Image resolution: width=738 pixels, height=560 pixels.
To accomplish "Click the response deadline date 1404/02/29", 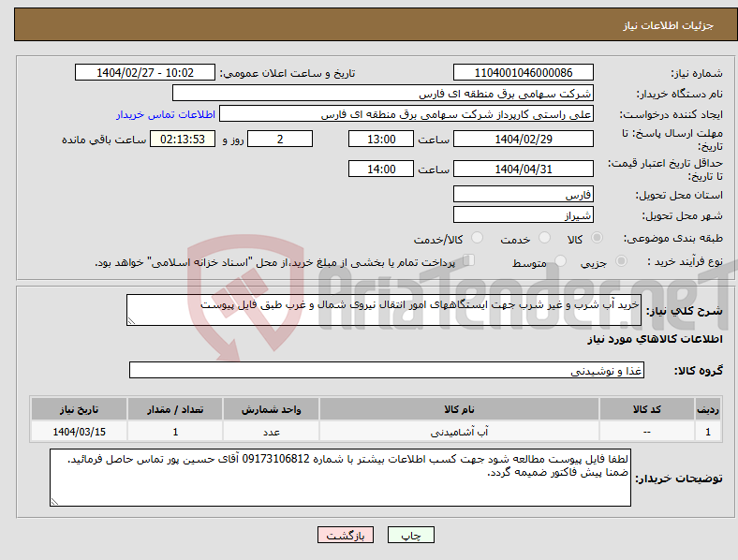I will pyautogui.click(x=524, y=139).
